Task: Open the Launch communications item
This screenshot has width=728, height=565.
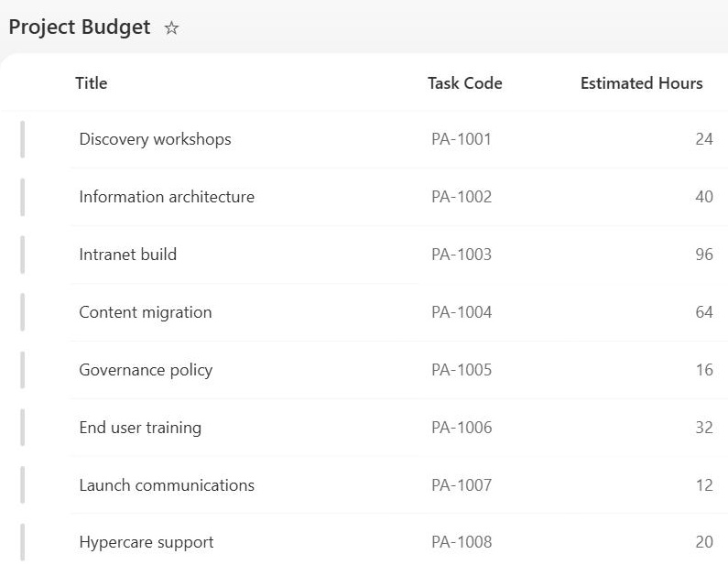Action: (x=167, y=485)
